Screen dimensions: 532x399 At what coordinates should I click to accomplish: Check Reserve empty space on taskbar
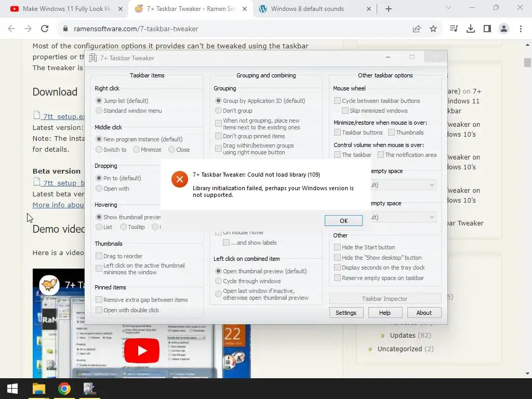[x=337, y=278]
